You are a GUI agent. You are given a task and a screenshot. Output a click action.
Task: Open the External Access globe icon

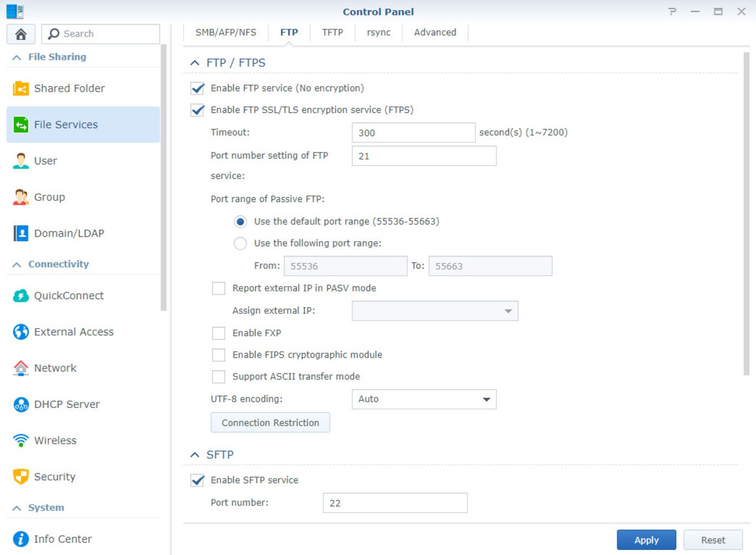20,332
